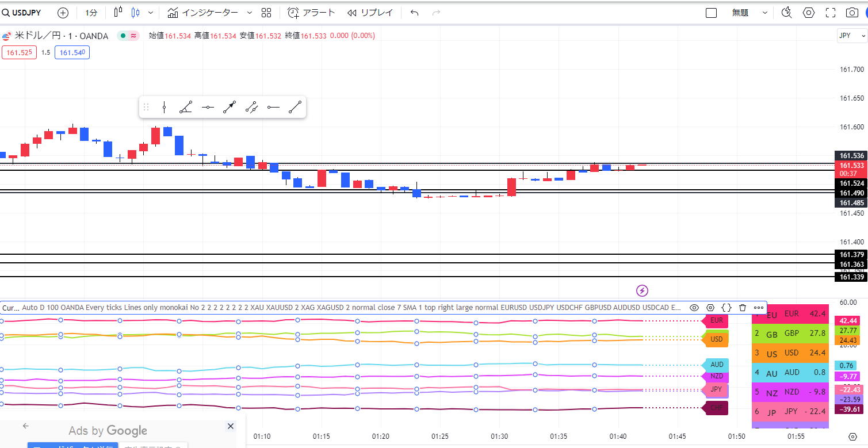The height and width of the screenshot is (448, 868).
Task: Select the horizontal ray drawing tool
Action: click(273, 108)
